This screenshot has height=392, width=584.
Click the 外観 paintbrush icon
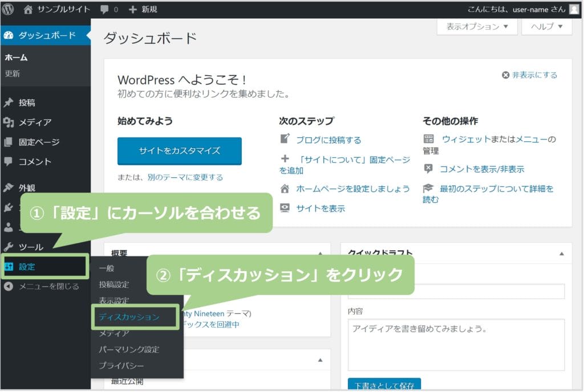pos(9,187)
